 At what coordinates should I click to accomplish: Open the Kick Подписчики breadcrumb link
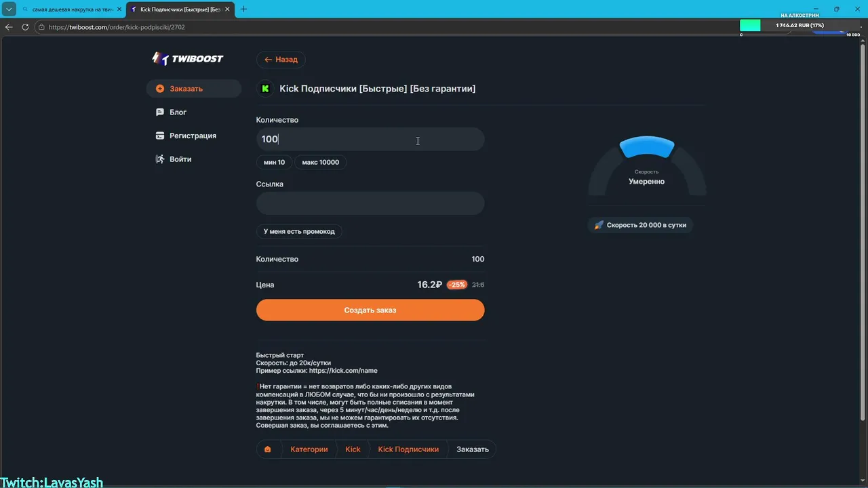pyautogui.click(x=408, y=449)
